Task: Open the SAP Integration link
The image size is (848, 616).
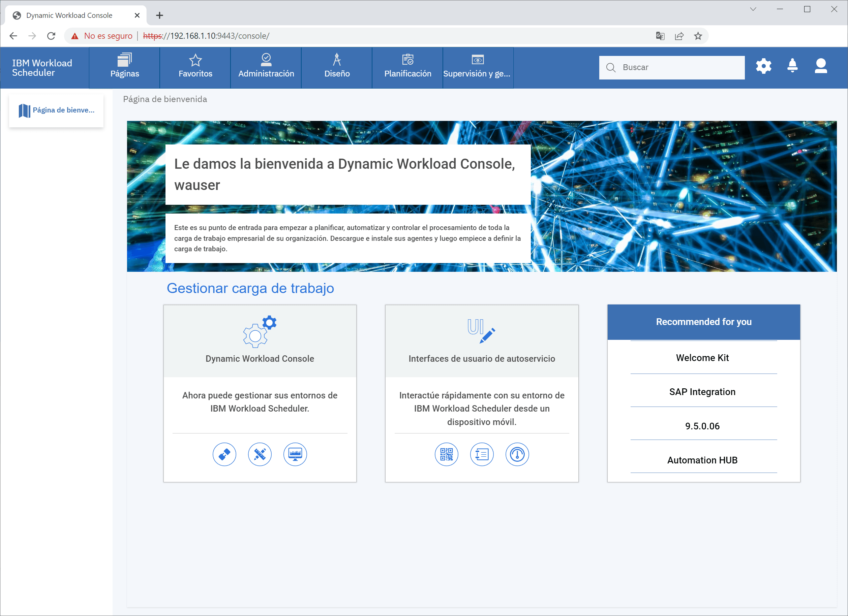Action: click(702, 392)
